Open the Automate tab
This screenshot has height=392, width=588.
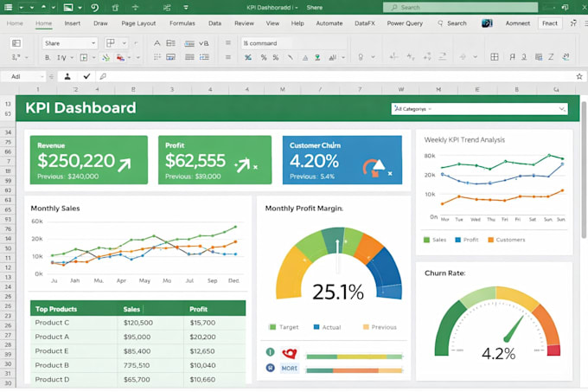pyautogui.click(x=329, y=23)
